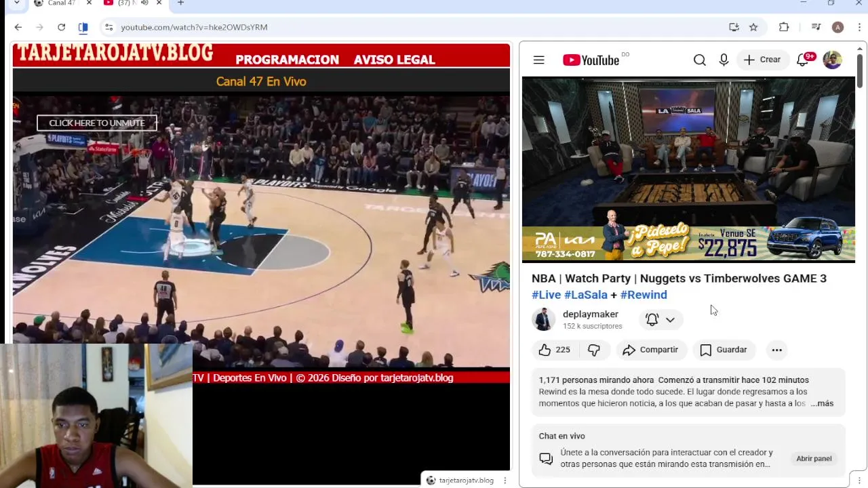The image size is (868, 488).
Task: Switch to the Canal 47 browser tab
Action: tap(61, 3)
